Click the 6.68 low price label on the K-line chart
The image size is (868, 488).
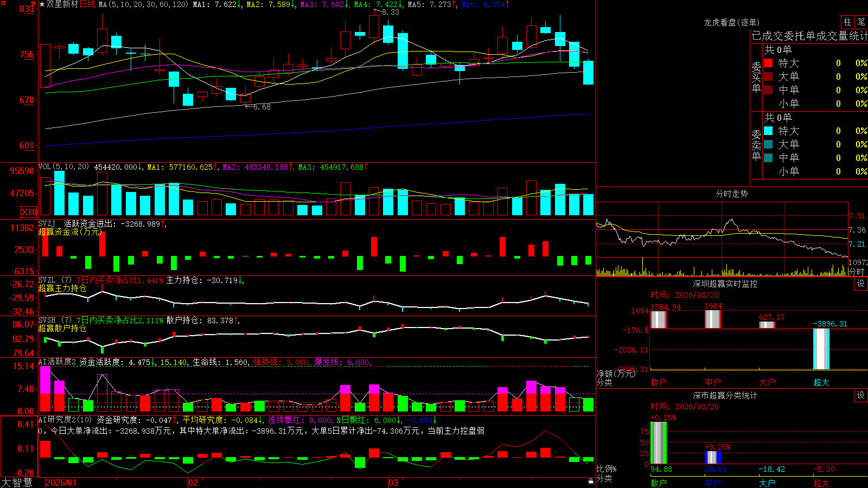pos(262,107)
